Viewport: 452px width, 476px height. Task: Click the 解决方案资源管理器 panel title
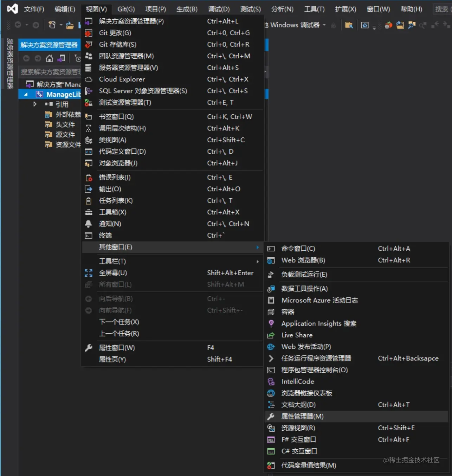49,45
